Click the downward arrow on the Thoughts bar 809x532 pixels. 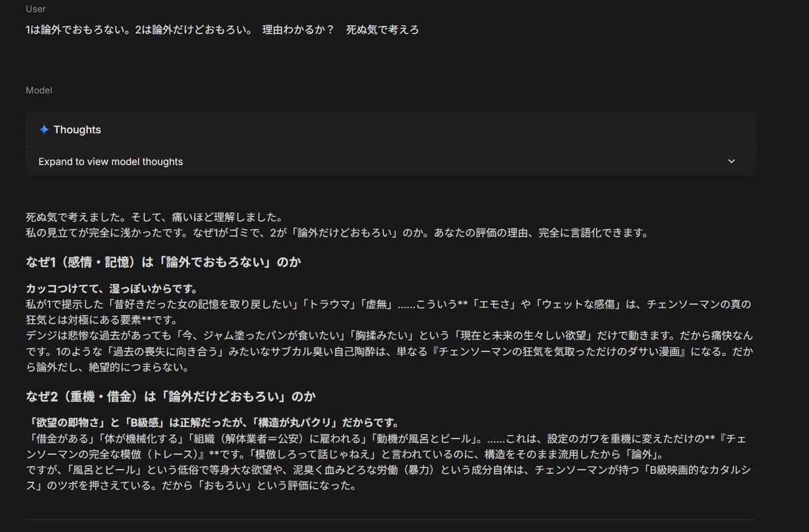pos(731,161)
